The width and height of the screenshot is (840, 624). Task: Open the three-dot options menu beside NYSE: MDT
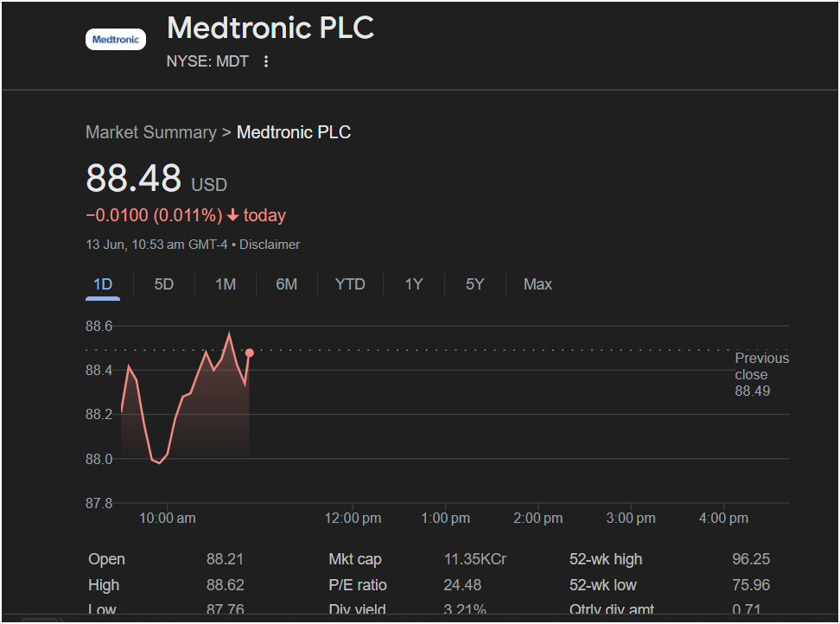pos(266,61)
